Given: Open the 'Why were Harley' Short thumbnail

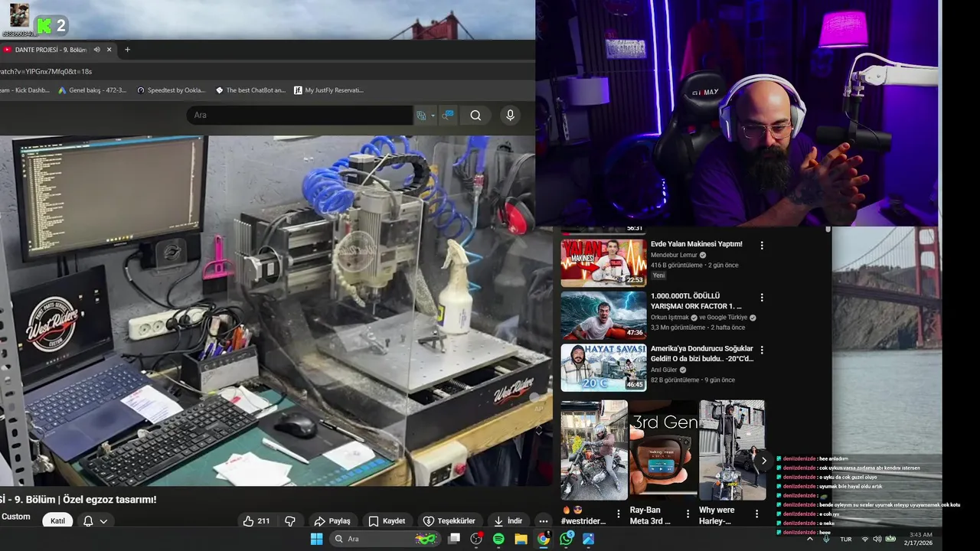Looking at the screenshot, I should [732, 450].
